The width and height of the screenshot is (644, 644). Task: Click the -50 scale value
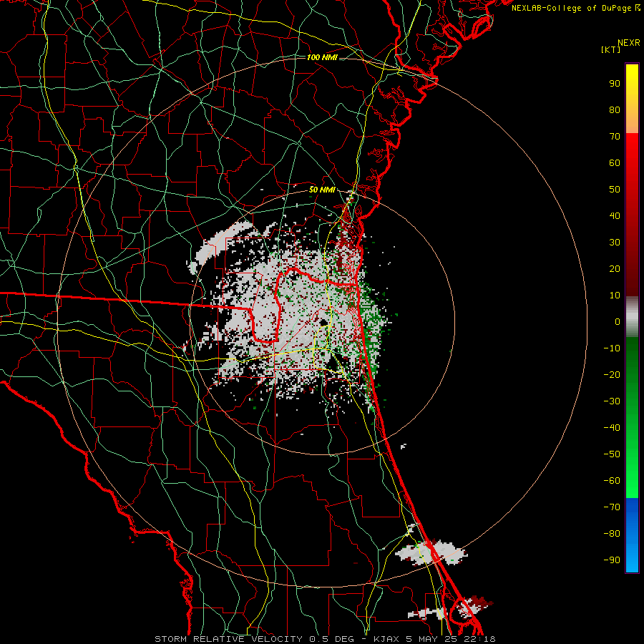pos(612,454)
